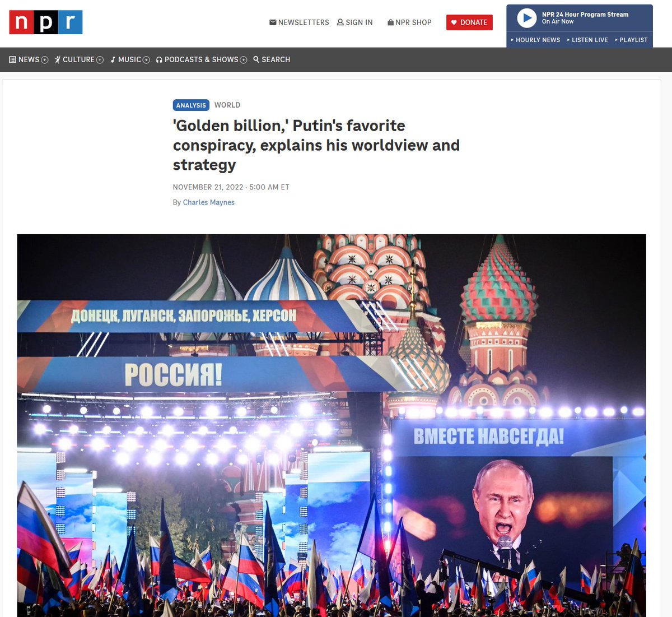This screenshot has width=672, height=617.
Task: Expand the Music menu plus icon
Action: click(x=146, y=60)
